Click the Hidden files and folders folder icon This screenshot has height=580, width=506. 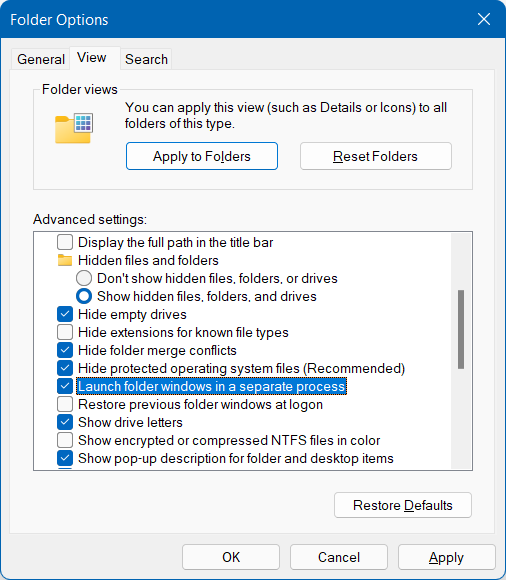point(65,260)
